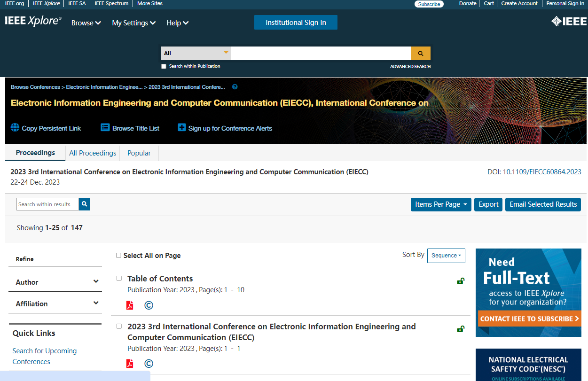Screen dimensions: 588x381
Task: Click the Donate link
Action: tap(468, 3)
